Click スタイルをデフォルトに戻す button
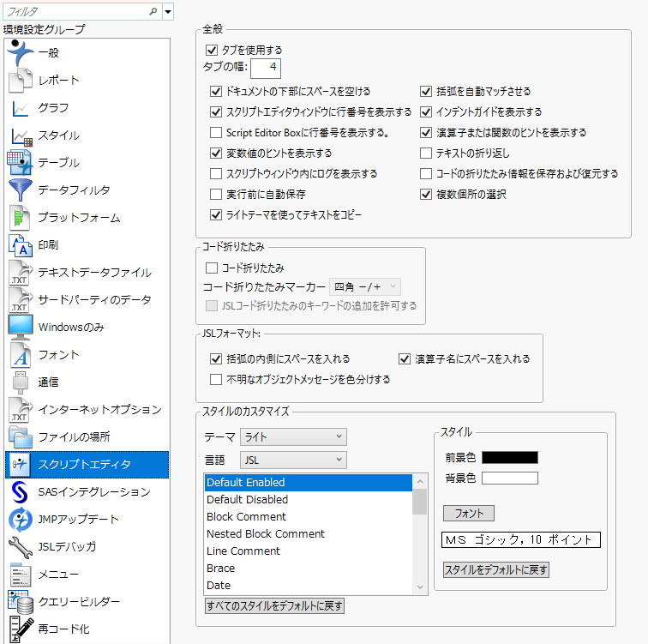Screen dimensions: 648x644 (496, 570)
